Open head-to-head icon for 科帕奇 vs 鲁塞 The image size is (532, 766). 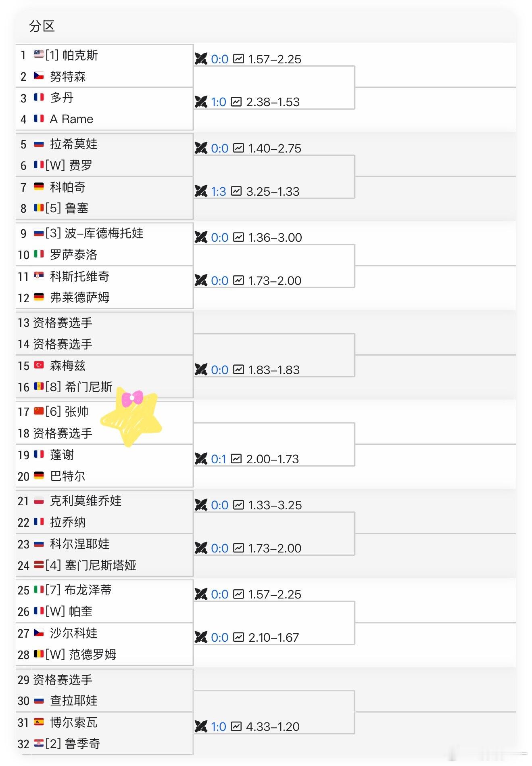(x=200, y=192)
